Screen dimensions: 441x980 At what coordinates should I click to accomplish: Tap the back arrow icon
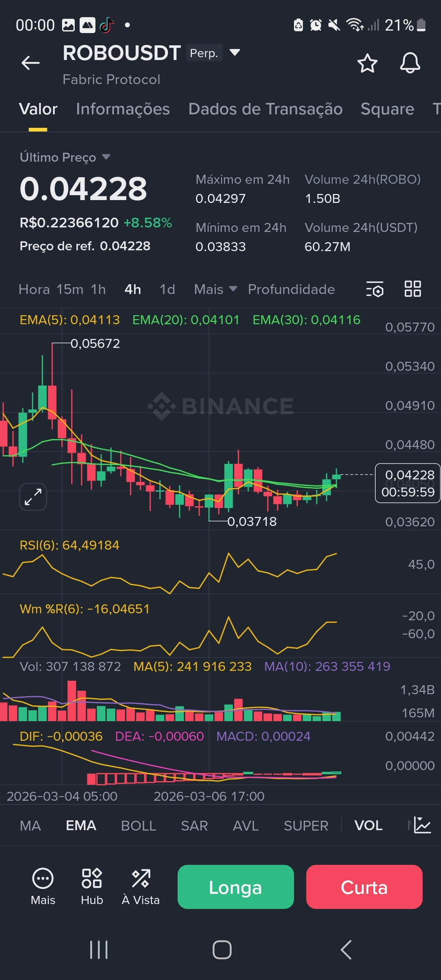31,63
